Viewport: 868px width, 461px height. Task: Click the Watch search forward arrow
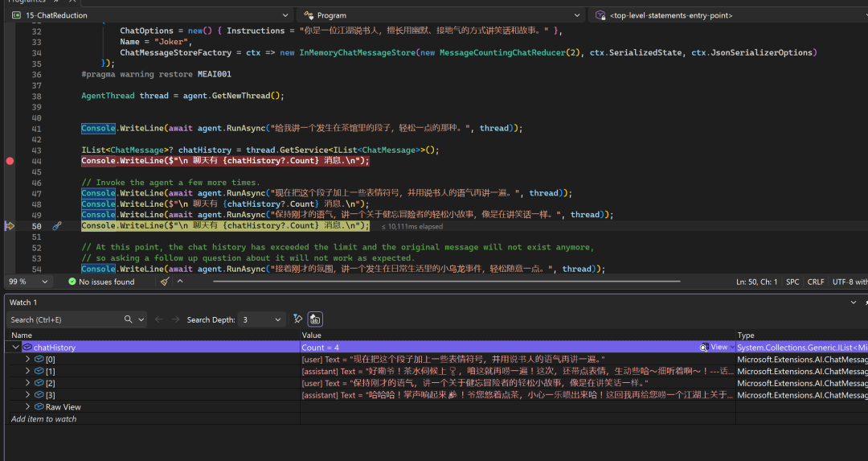[x=174, y=319]
